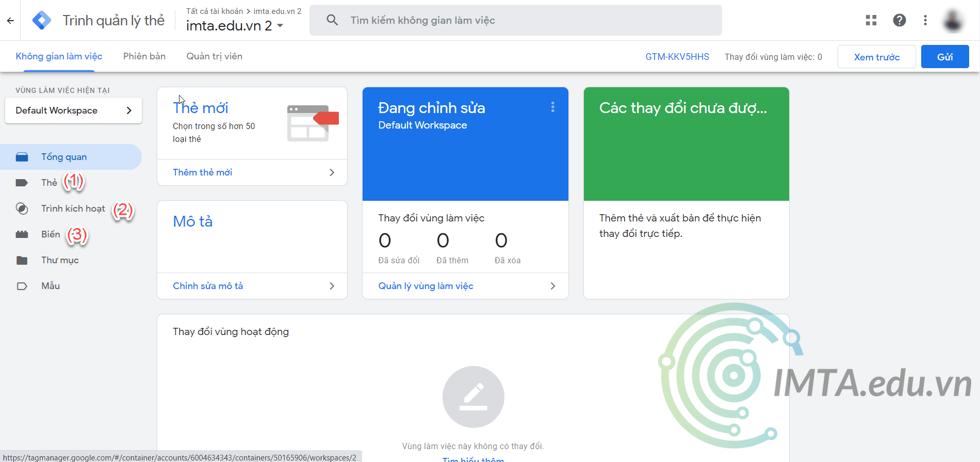Open the Google apps grid
This screenshot has width=980, height=462.
871,20
